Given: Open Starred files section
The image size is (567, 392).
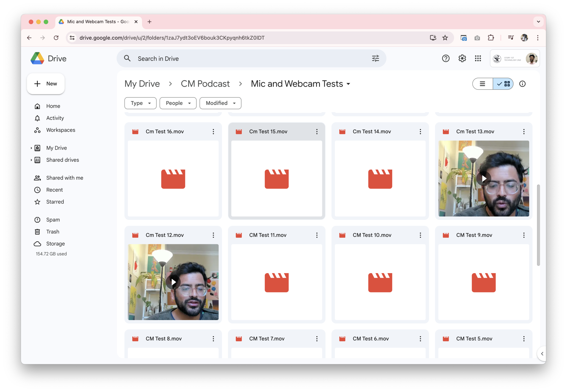Looking at the screenshot, I should [55, 202].
